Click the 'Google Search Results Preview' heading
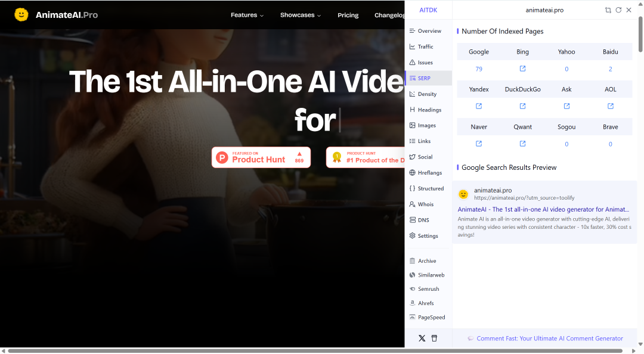Viewport: 644px width, 354px height. pos(509,167)
